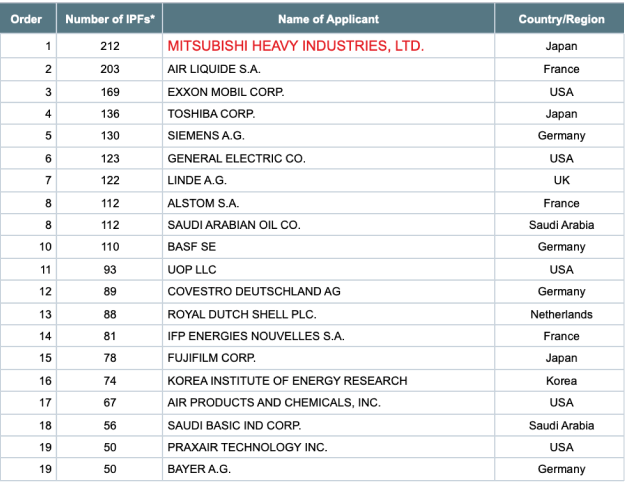
Task: Click IPF count 169 for Exxon Mobil
Action: pos(110,92)
